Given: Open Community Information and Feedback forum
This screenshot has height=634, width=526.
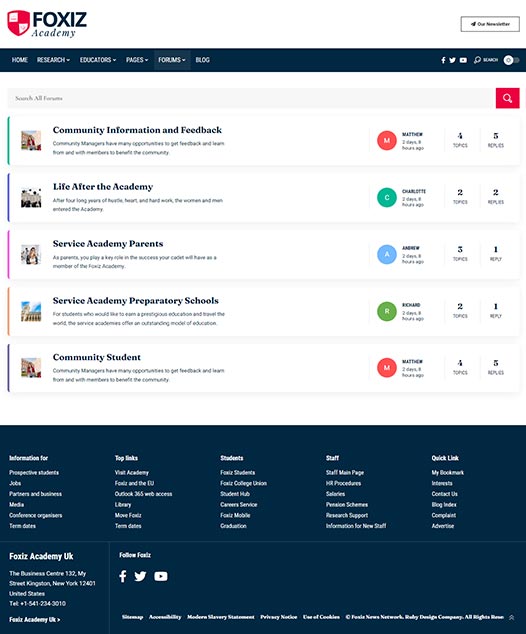Looking at the screenshot, I should click(137, 130).
